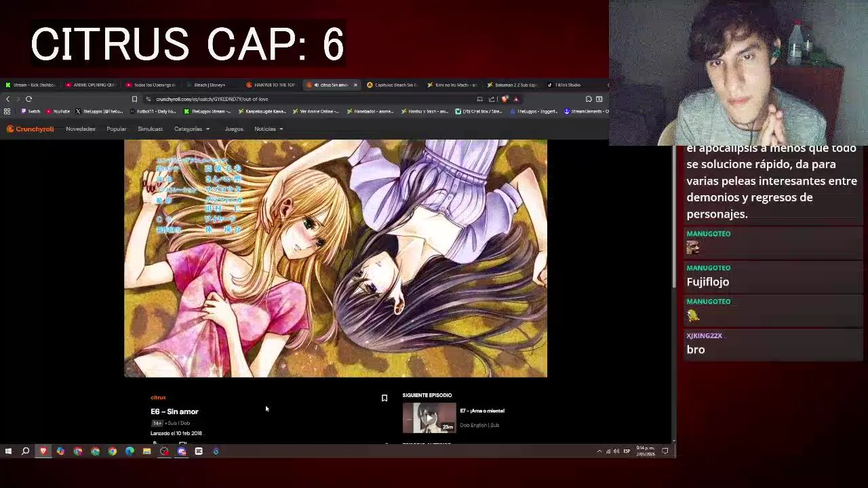Reload the Crunchyroll page
The width and height of the screenshot is (868, 488).
coord(28,99)
